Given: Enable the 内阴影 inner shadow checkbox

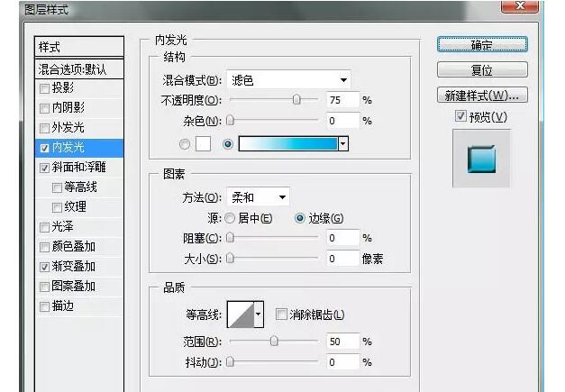Looking at the screenshot, I should coord(44,108).
